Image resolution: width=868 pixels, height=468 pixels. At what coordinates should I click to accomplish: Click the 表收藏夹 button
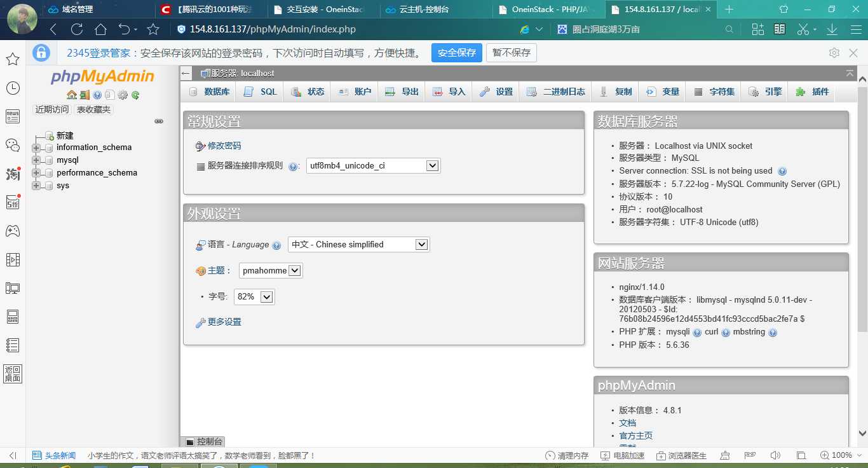tap(93, 109)
